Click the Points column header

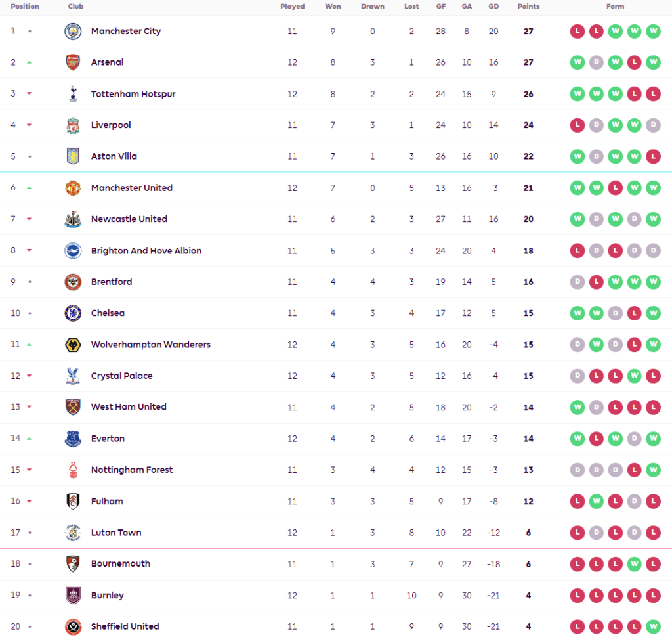[528, 7]
